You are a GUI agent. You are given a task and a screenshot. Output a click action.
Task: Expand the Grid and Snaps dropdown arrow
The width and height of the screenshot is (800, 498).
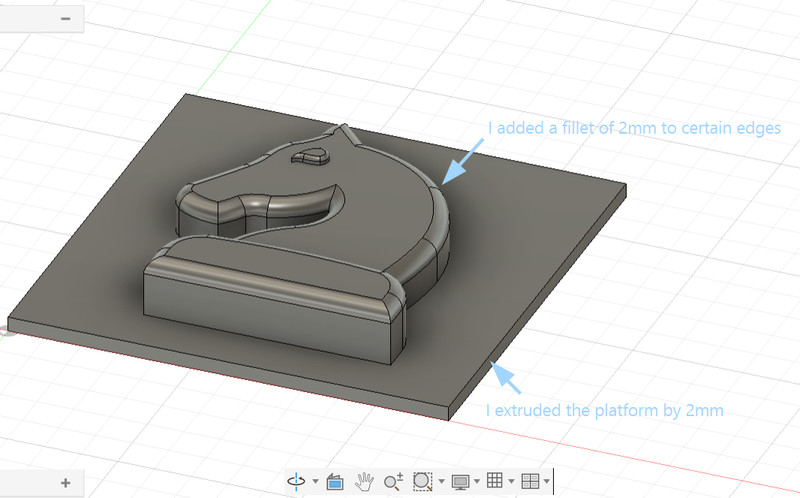(511, 481)
